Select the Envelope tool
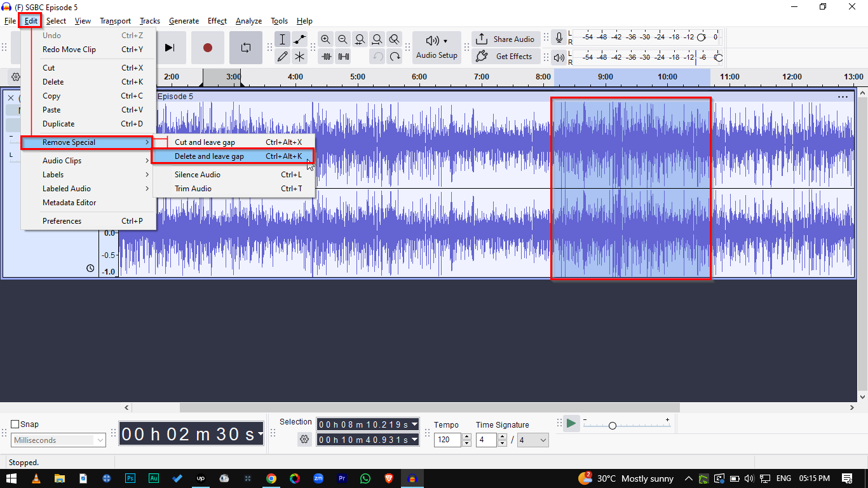The image size is (868, 488). (x=299, y=39)
